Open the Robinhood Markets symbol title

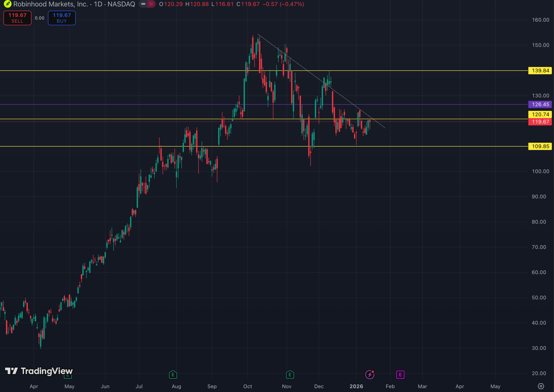(50, 4)
